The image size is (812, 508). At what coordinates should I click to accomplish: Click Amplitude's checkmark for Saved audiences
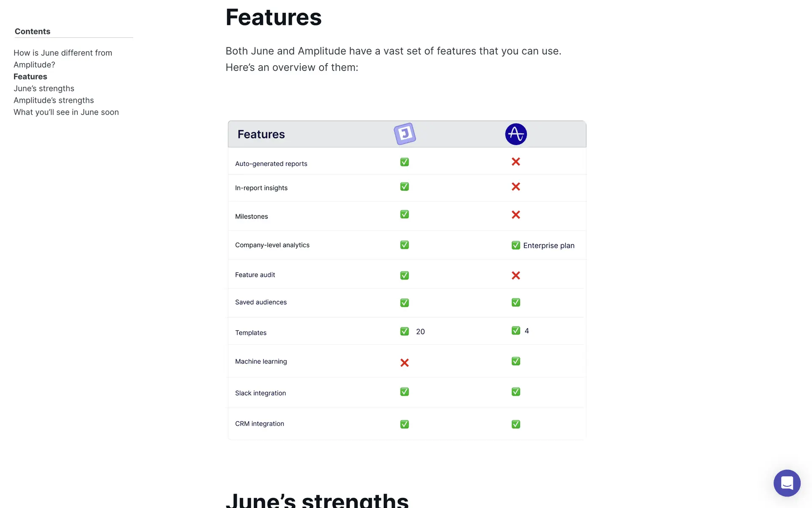point(516,302)
